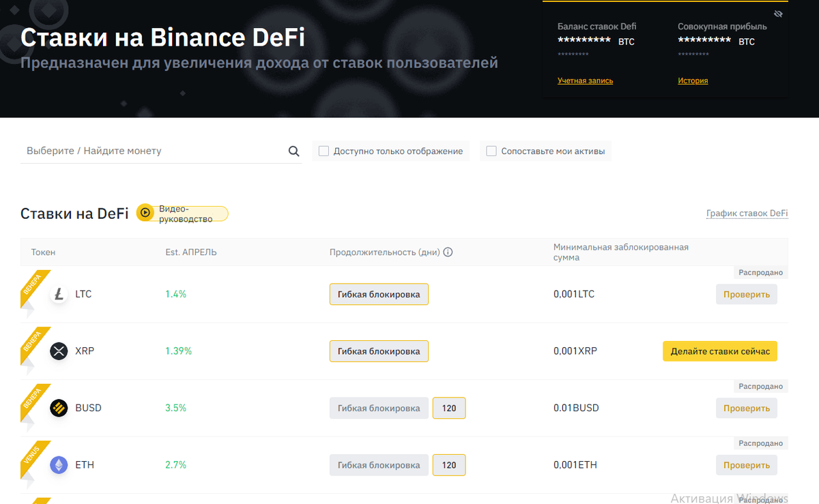Screen dimensions: 819x504
Task: Click the LTC token name
Action: 83,295
